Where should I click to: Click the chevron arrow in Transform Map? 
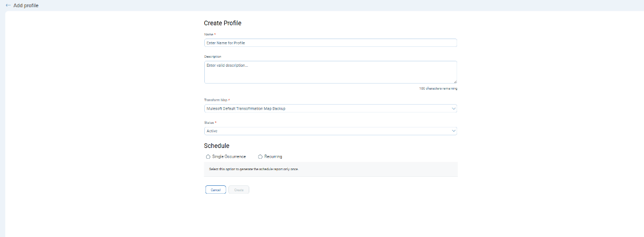(454, 109)
